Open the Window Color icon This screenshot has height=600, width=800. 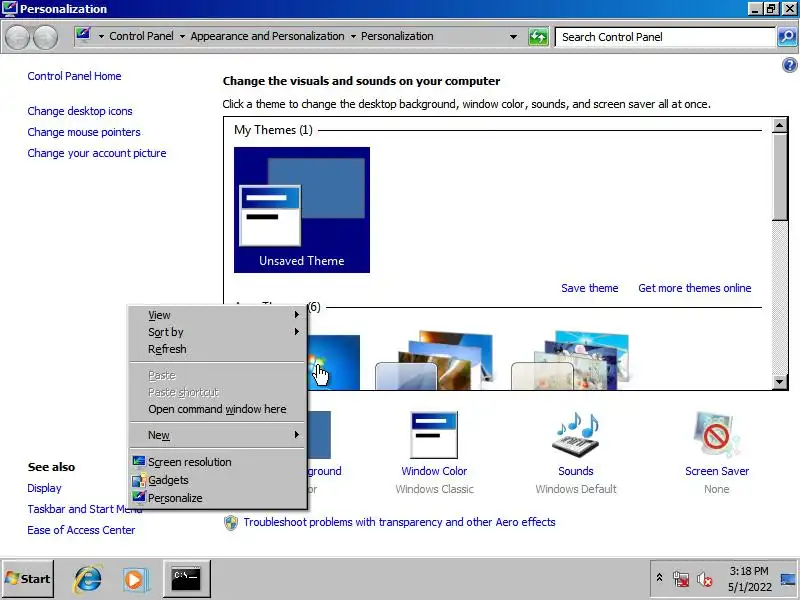[x=434, y=435]
